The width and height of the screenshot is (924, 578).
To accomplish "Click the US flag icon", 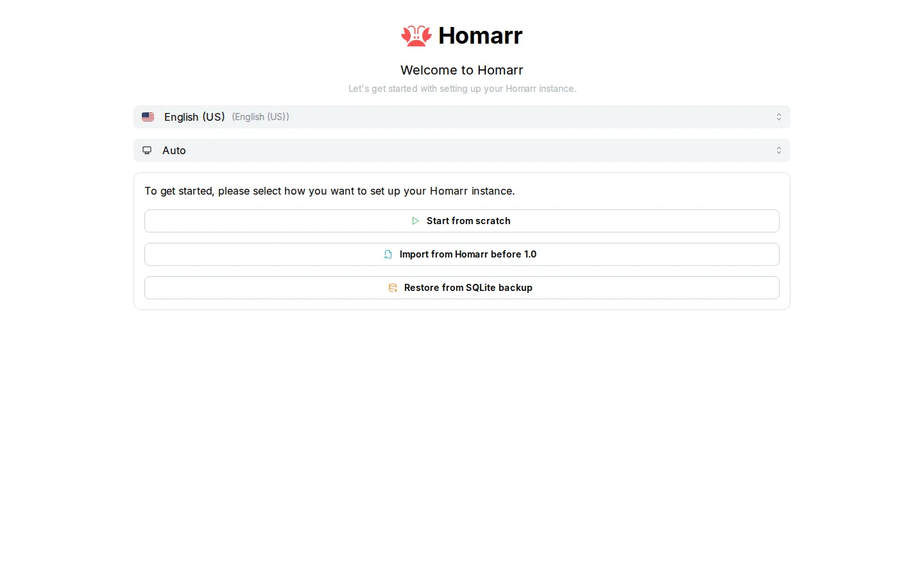I will click(x=148, y=117).
